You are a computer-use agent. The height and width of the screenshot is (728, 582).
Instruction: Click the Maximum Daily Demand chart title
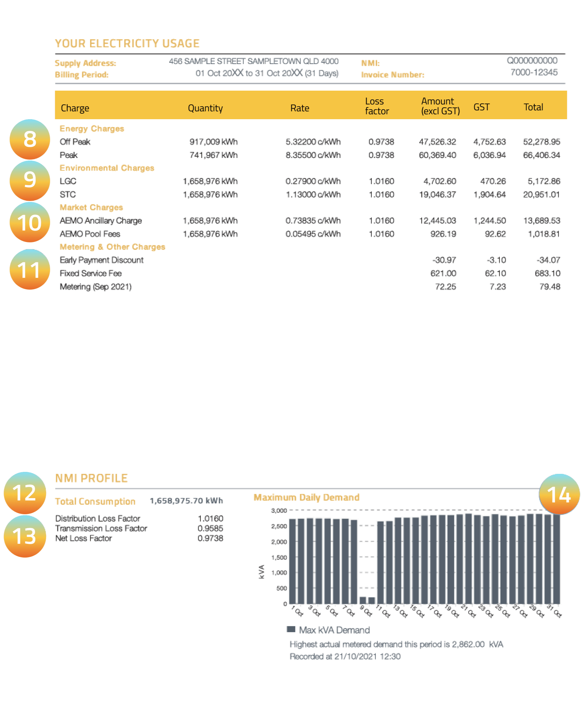coord(307,498)
